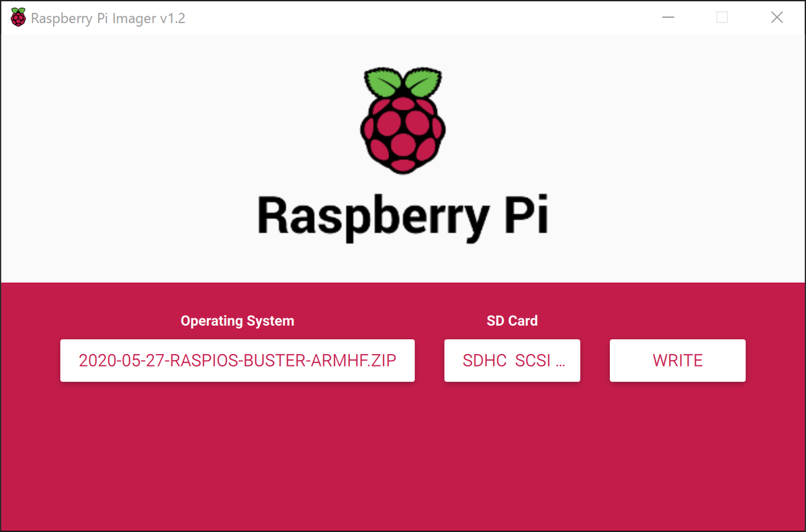Click the WRITE button
Image resolution: width=806 pixels, height=532 pixels.
pos(678,361)
